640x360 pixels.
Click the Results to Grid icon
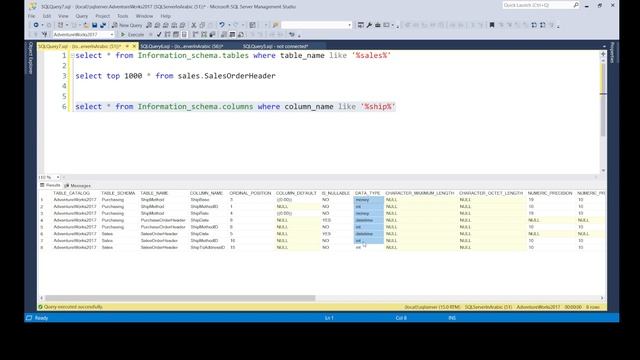[232, 35]
